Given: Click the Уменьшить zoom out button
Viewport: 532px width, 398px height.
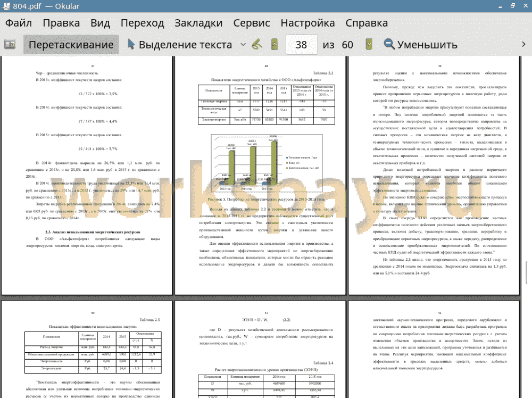Looking at the screenshot, I should click(x=421, y=45).
